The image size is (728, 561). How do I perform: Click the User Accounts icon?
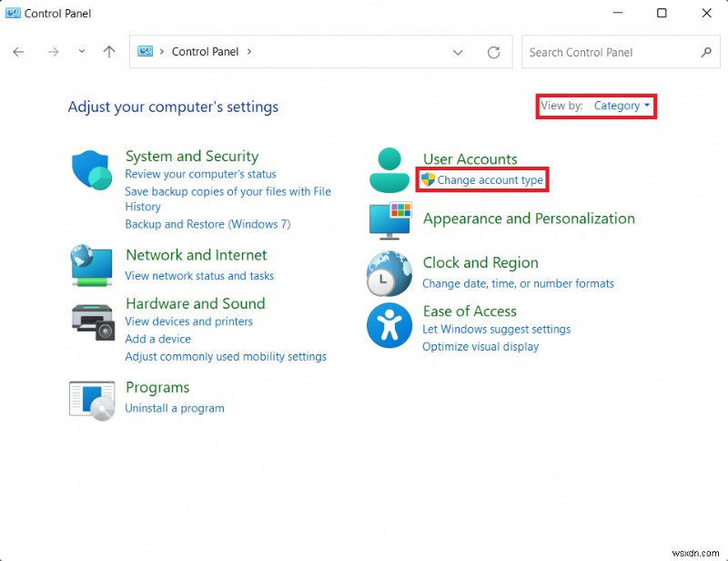point(389,168)
